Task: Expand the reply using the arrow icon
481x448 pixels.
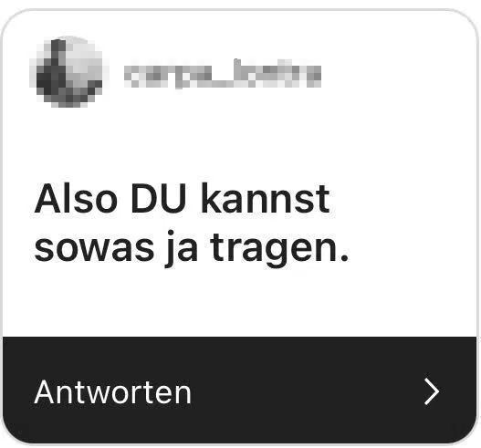Action: coord(432,391)
